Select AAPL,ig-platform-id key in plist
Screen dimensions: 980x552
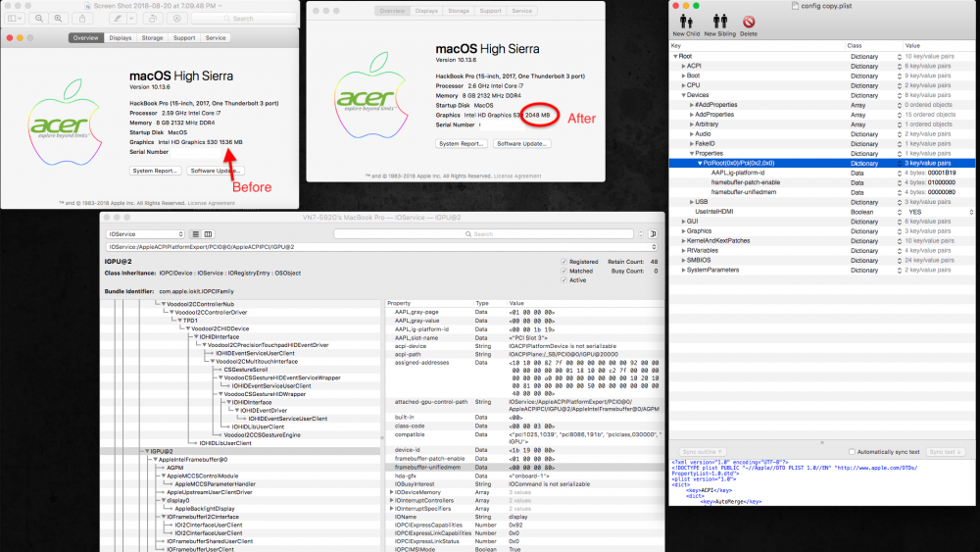pyautogui.click(x=738, y=174)
